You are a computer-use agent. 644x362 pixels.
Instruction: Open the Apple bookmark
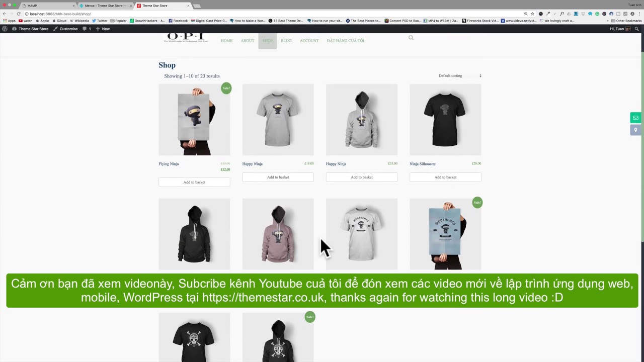42,21
